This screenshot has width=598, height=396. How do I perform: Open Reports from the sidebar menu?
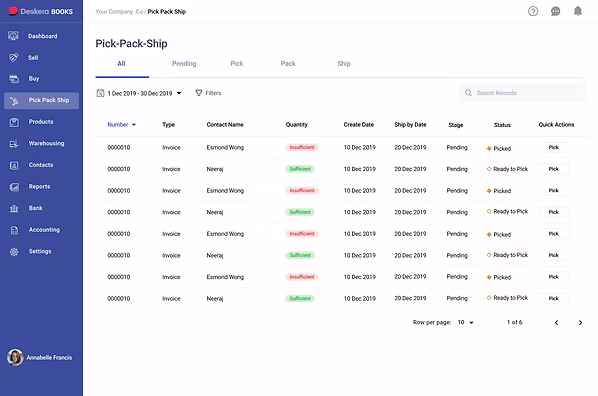39,187
